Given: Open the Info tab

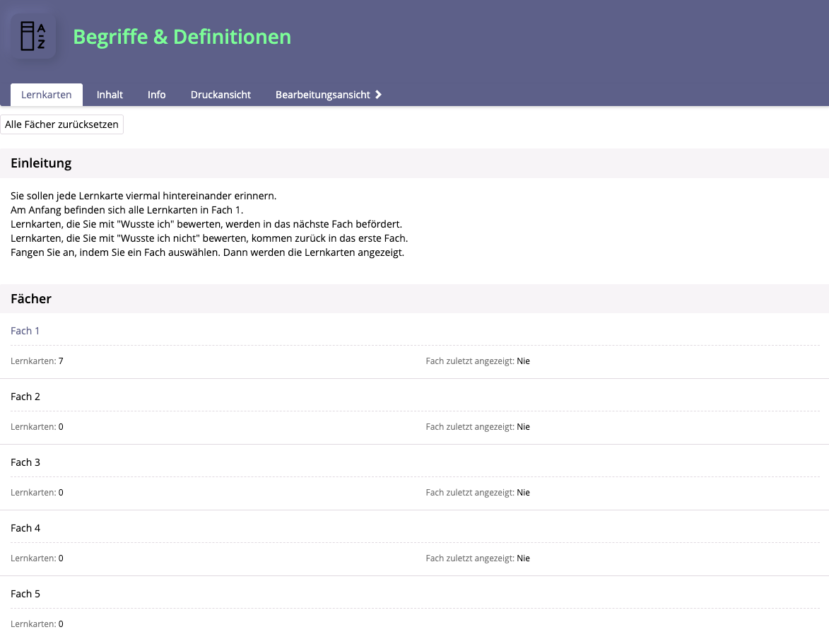Looking at the screenshot, I should pos(157,95).
